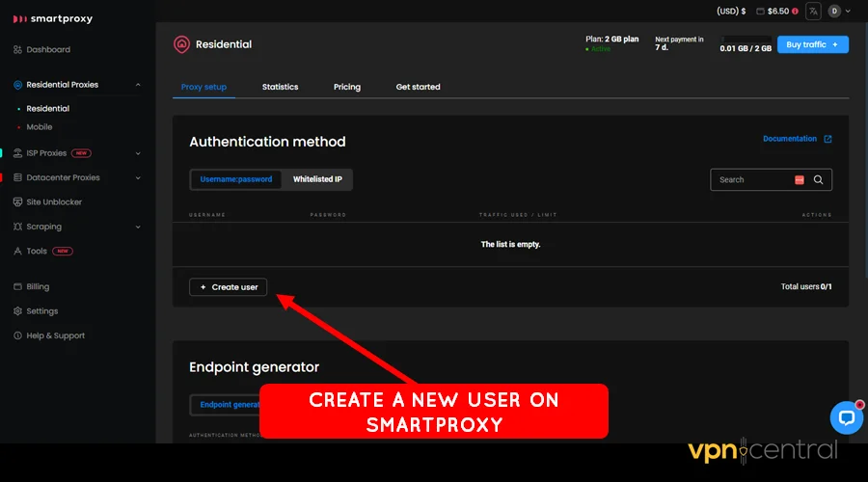The height and width of the screenshot is (482, 868).
Task: Switch to the Statistics tab
Action: (280, 87)
